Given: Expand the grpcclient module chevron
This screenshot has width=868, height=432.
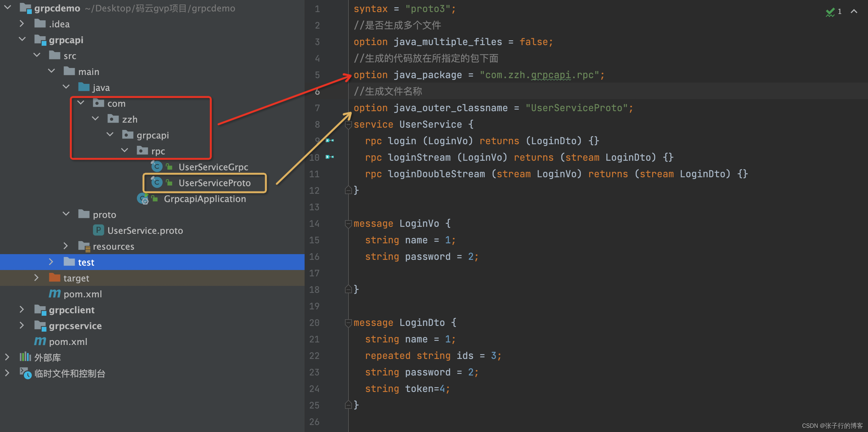Looking at the screenshot, I should (22, 309).
